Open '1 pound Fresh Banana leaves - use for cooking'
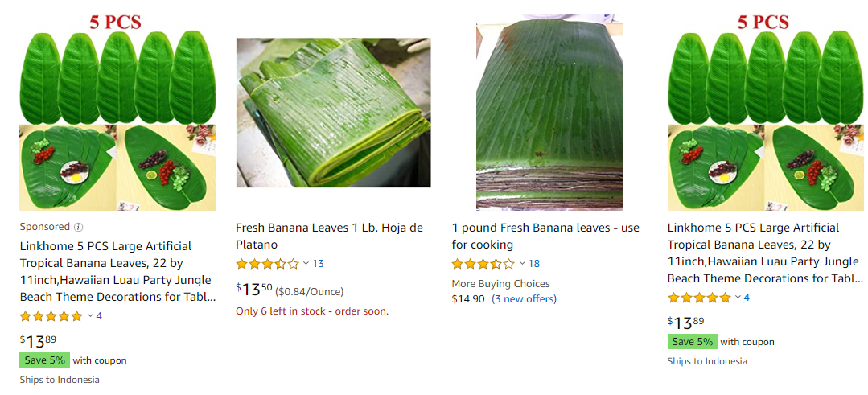The image size is (868, 395). (545, 237)
